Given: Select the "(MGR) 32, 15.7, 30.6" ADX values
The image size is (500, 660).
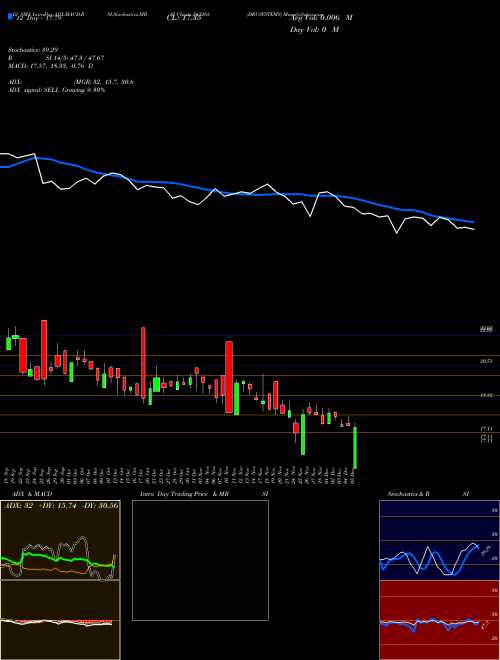Looking at the screenshot, I should point(104,82).
